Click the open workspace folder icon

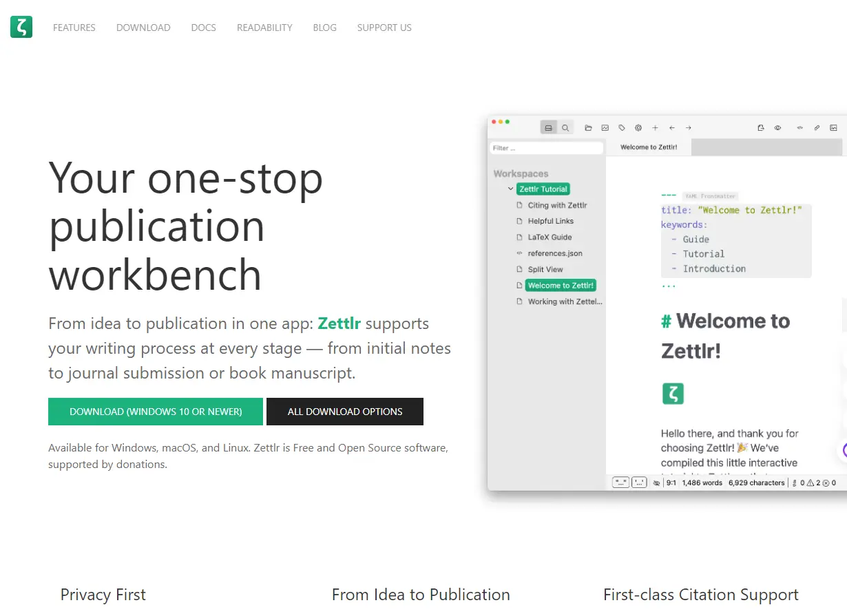click(x=588, y=127)
